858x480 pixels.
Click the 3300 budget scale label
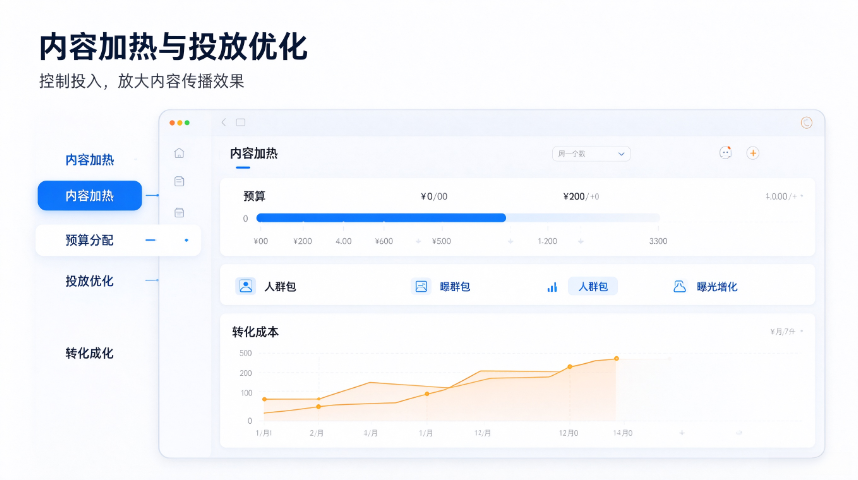[x=658, y=241]
